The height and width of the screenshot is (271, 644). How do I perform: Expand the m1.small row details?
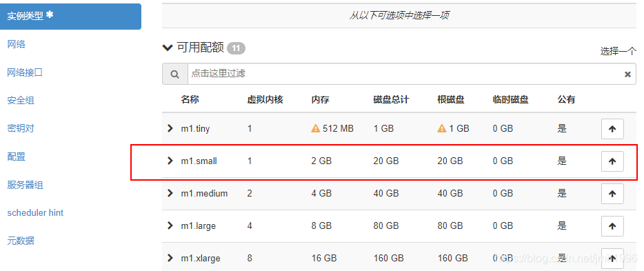(170, 161)
